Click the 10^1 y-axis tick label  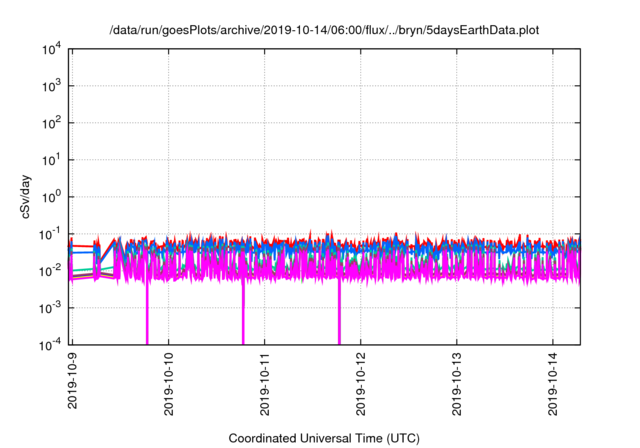(x=51, y=160)
